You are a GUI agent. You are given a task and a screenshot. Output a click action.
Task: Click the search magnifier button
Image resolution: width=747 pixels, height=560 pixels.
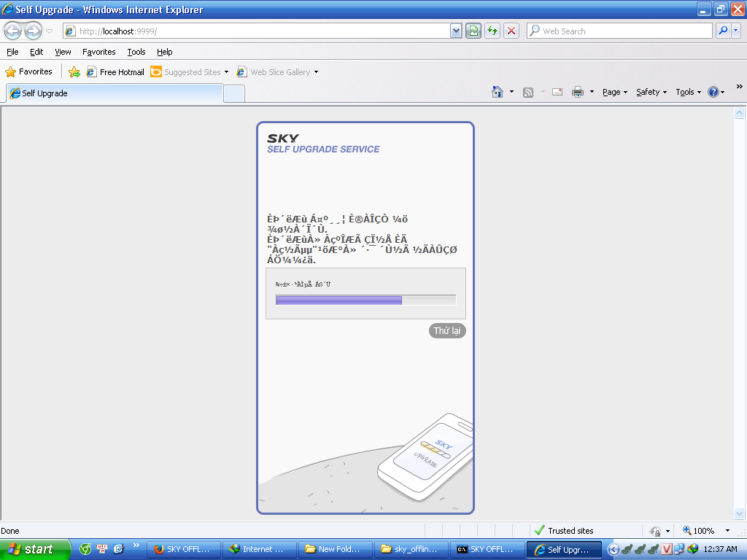click(722, 31)
